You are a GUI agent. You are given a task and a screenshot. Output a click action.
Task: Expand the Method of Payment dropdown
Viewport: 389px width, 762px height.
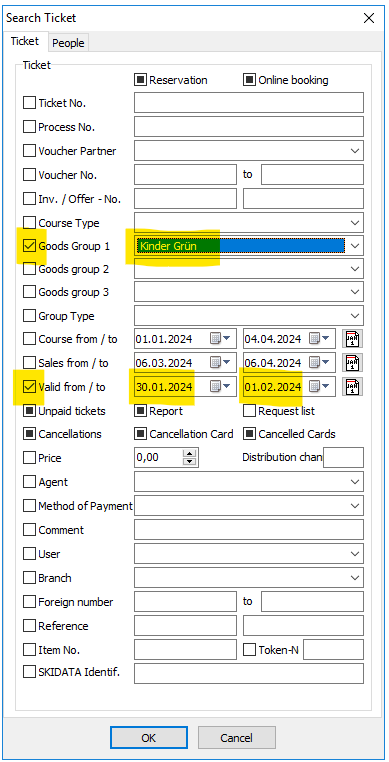(x=355, y=506)
